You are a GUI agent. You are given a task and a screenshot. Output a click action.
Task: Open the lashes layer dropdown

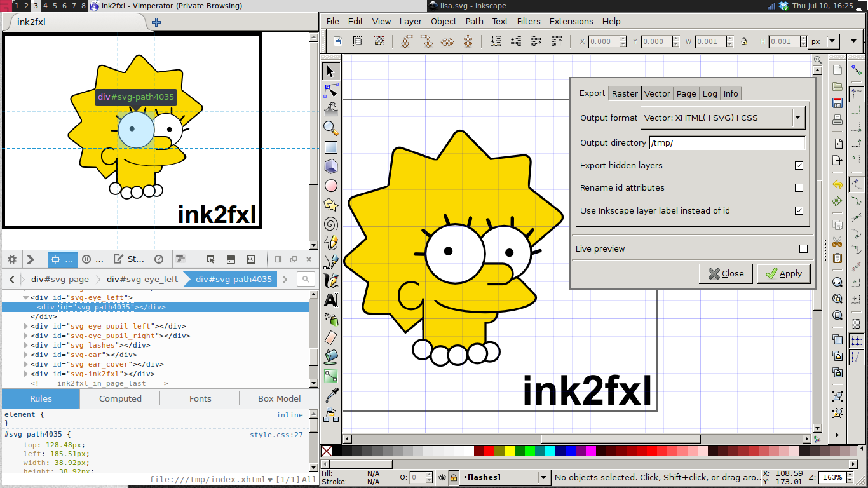(505, 477)
